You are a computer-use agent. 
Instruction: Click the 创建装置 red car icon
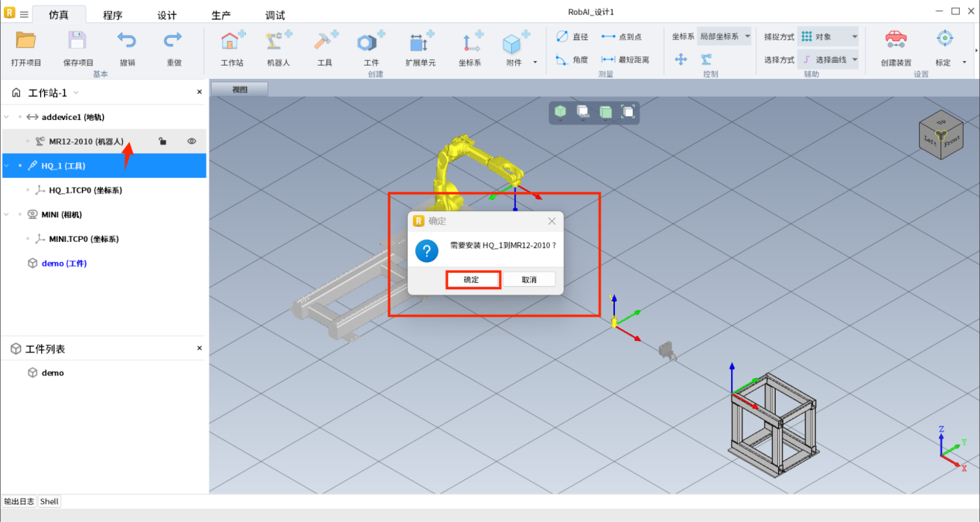pyautogui.click(x=896, y=40)
